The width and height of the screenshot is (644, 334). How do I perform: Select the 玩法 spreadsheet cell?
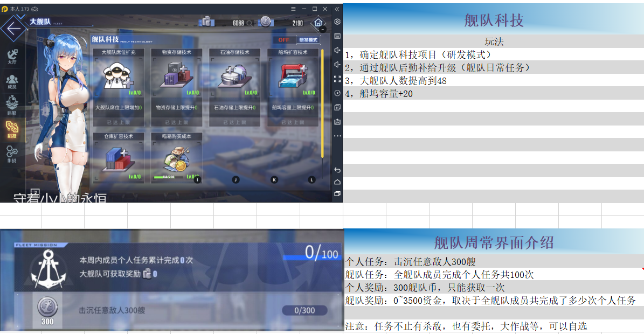point(493,41)
